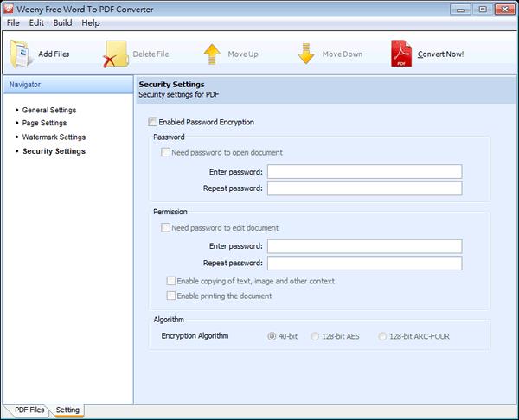The height and width of the screenshot is (420, 519).
Task: Enable Password Encryption checkbox
Action: click(x=152, y=122)
